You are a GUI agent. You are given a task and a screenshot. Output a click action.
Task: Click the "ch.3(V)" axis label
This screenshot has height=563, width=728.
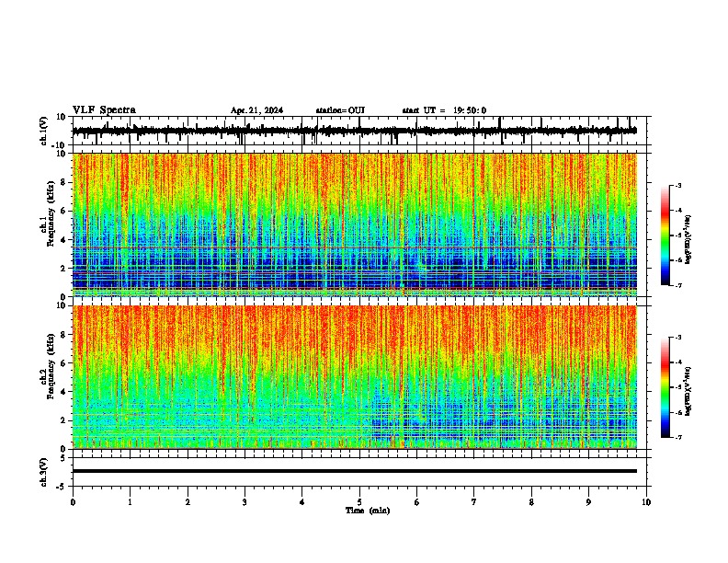[x=44, y=472]
